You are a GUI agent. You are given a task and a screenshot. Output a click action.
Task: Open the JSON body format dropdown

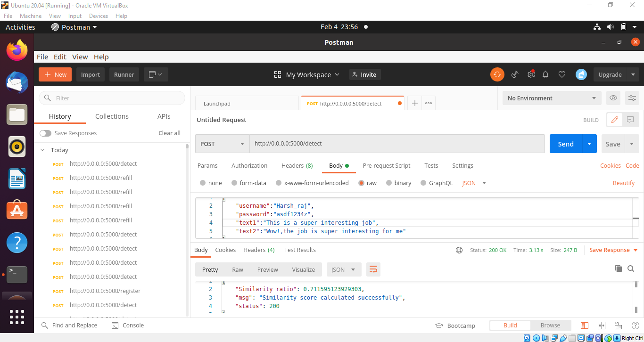pyautogui.click(x=473, y=183)
